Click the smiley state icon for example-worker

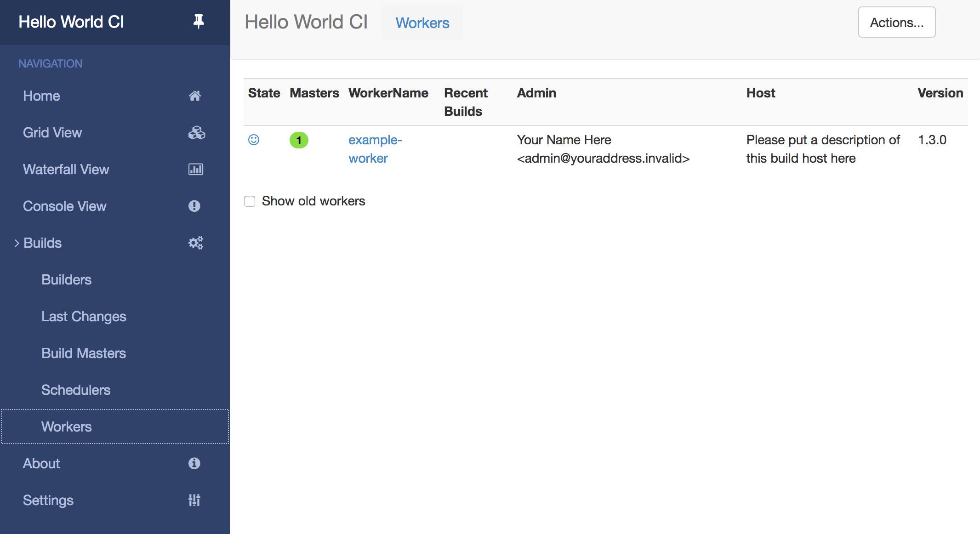pyautogui.click(x=253, y=139)
